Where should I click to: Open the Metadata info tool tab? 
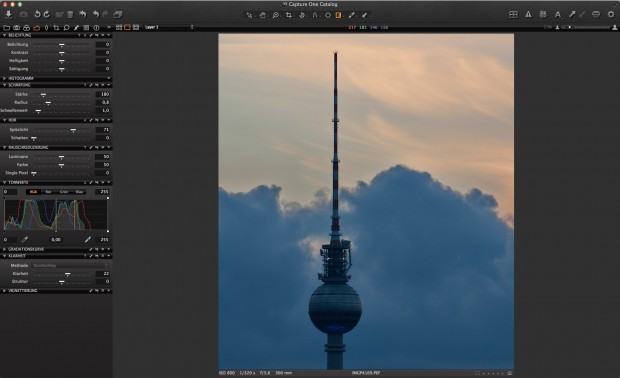[x=96, y=28]
